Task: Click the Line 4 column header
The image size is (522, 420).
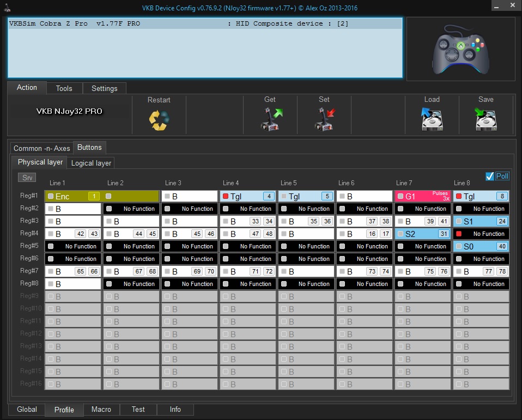Action: click(x=230, y=183)
